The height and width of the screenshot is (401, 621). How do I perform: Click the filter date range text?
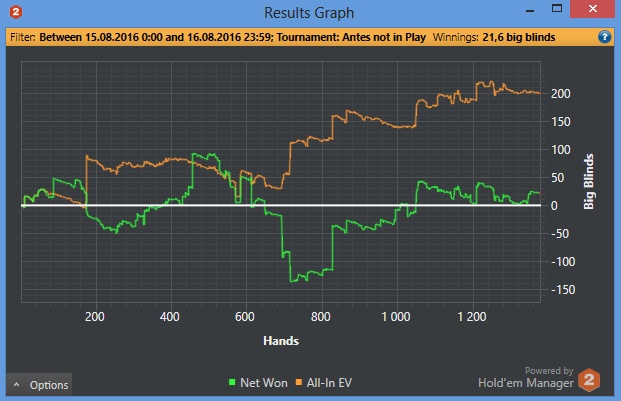pos(156,37)
